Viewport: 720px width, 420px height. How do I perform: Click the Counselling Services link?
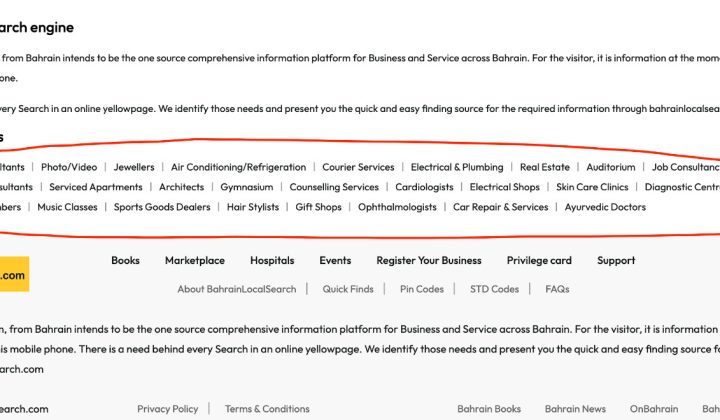pos(334,187)
